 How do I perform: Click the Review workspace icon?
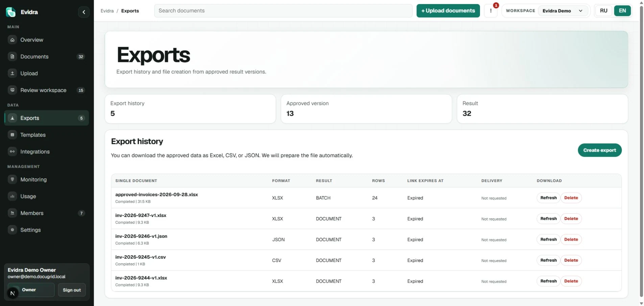pos(13,90)
